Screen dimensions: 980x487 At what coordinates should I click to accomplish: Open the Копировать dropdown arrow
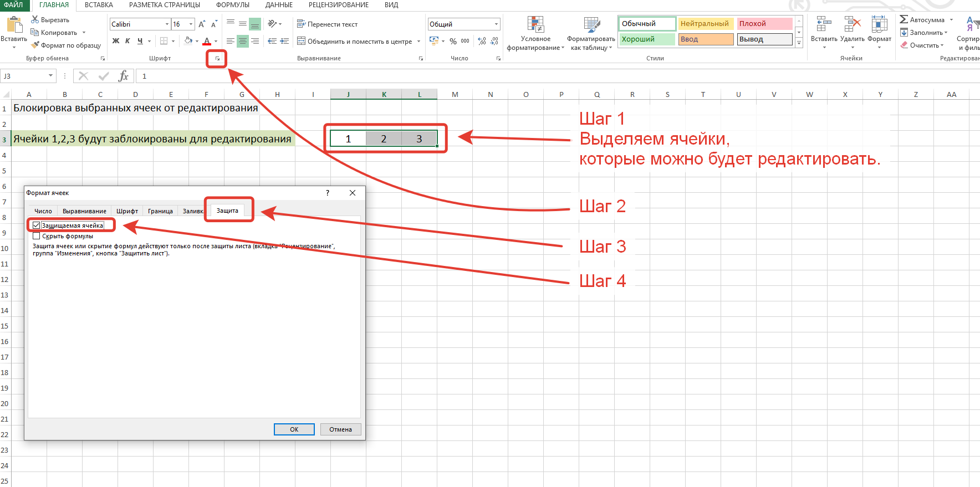pyautogui.click(x=84, y=32)
